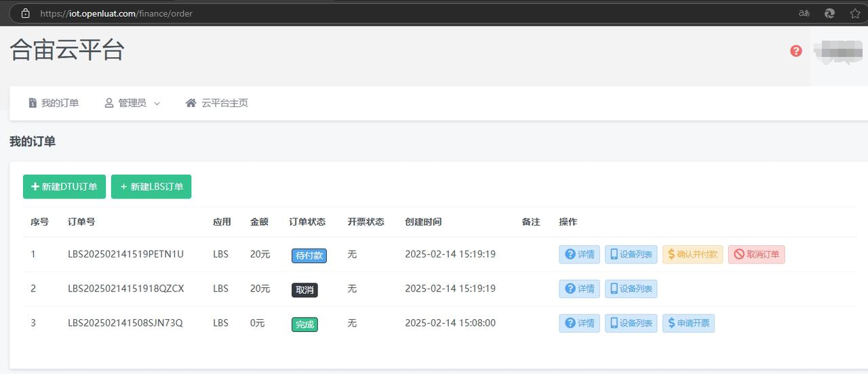Click the 金额 column header
The width and height of the screenshot is (868, 374).
[x=259, y=222]
